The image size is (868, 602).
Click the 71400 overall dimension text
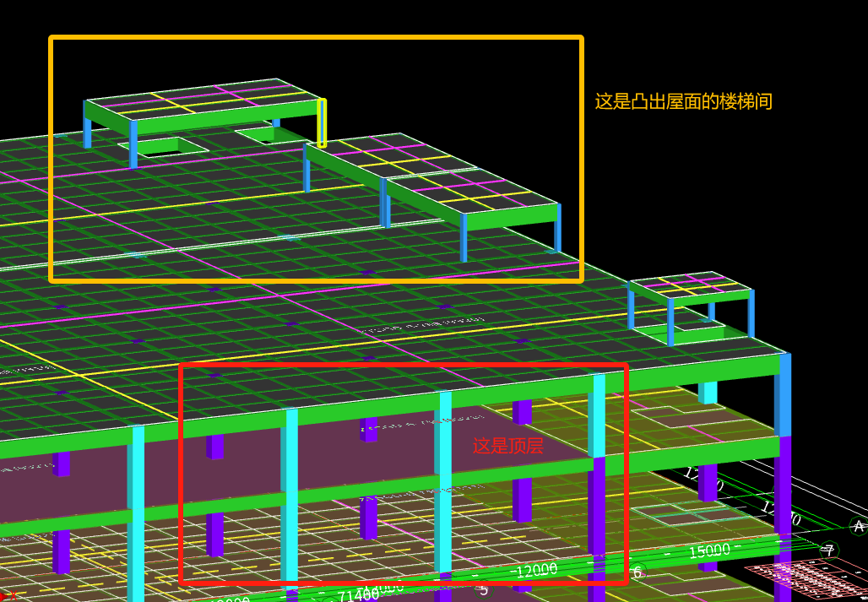359,594
